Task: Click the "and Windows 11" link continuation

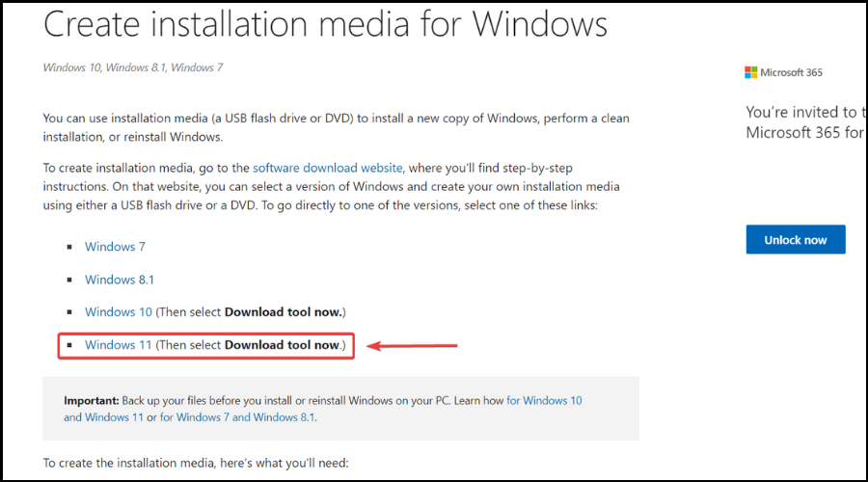Action: 103,417
